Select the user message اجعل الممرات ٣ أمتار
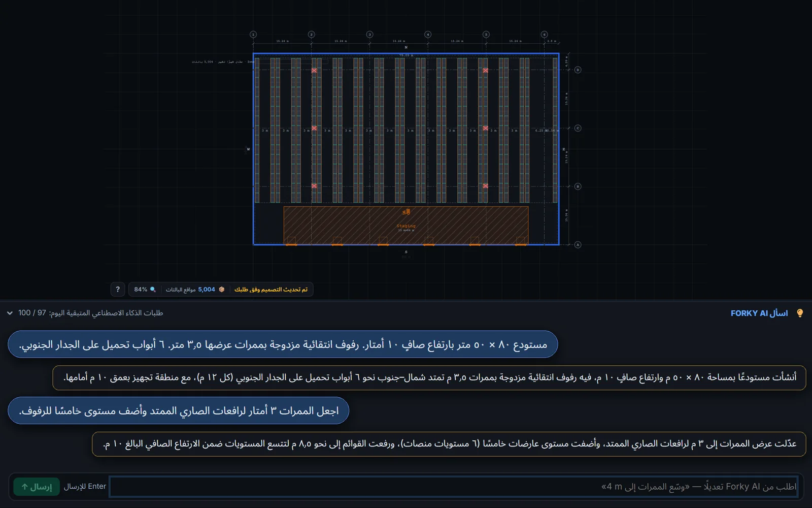 coord(179,410)
